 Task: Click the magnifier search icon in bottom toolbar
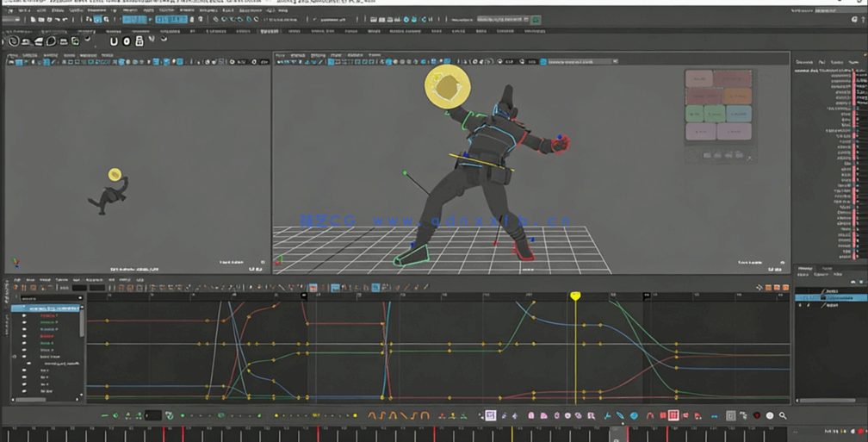pos(783,415)
